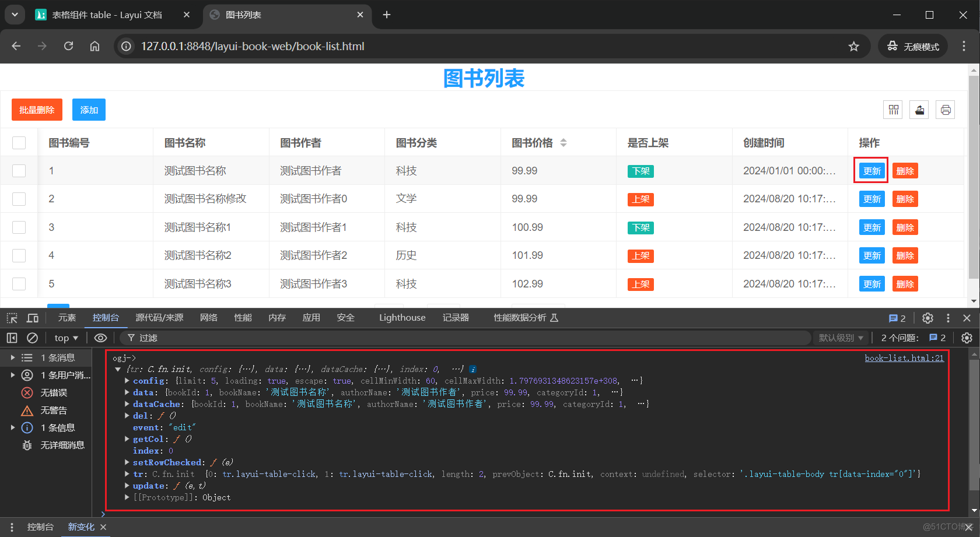Open the column filter grid icon

click(894, 110)
